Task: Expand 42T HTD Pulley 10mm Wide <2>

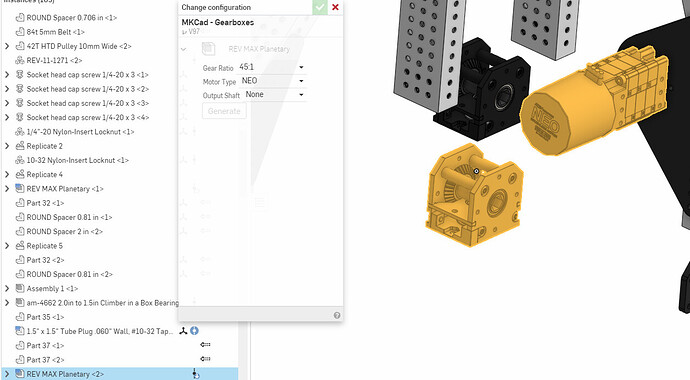Action: point(7,46)
